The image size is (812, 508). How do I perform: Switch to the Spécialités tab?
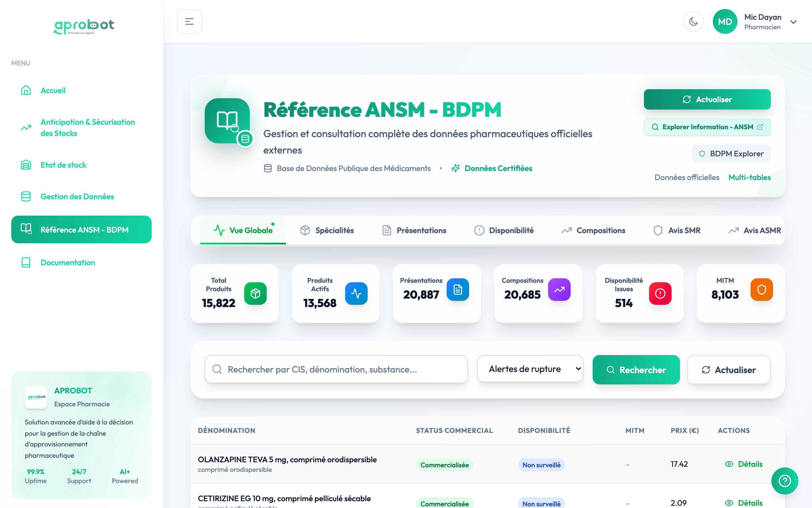(327, 230)
